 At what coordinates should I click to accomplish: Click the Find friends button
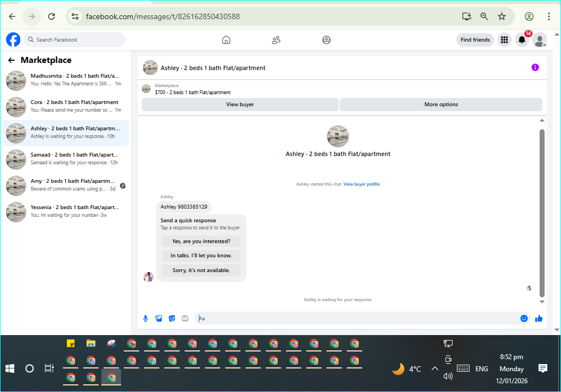coord(475,40)
